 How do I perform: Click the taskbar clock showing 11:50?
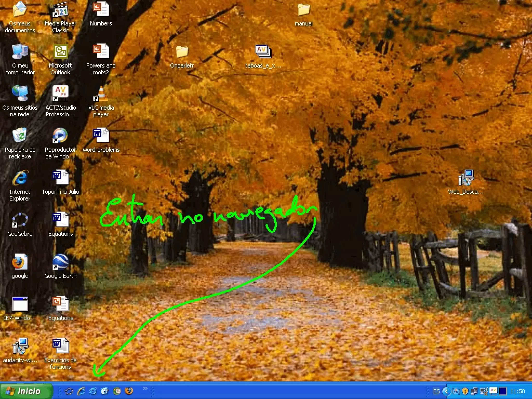click(517, 391)
